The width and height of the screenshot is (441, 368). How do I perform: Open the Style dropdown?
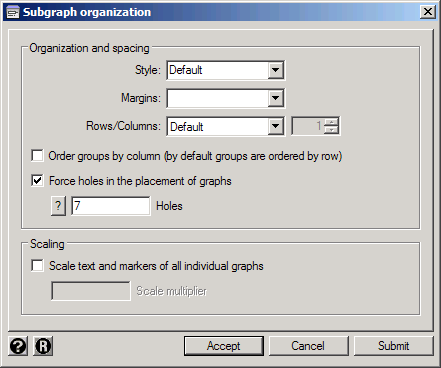[276, 70]
